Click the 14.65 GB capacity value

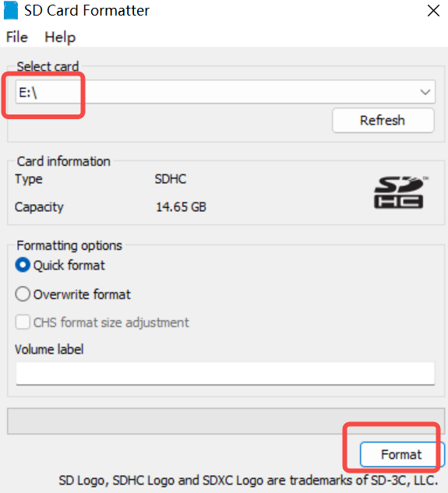coord(181,207)
